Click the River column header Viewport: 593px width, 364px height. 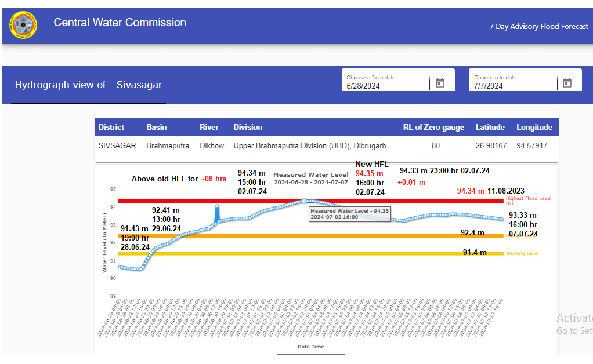point(209,127)
